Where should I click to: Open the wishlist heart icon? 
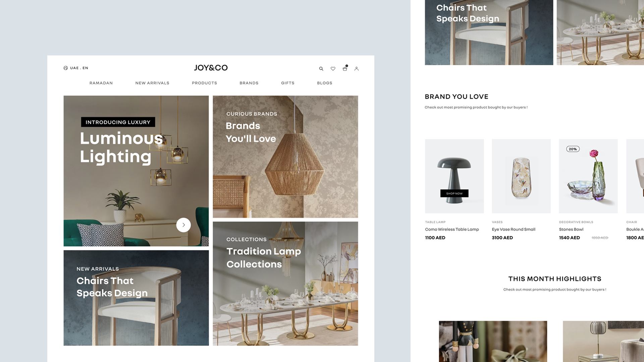click(x=333, y=69)
